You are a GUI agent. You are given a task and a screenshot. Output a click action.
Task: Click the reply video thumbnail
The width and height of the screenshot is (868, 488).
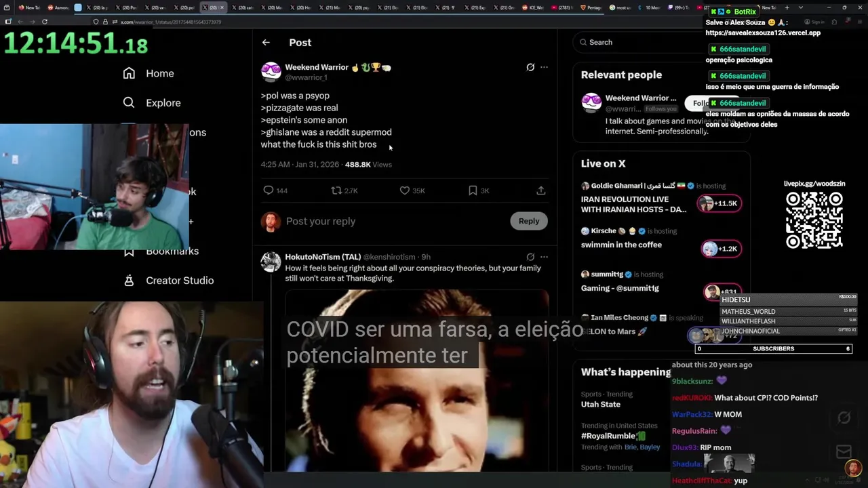[416, 380]
